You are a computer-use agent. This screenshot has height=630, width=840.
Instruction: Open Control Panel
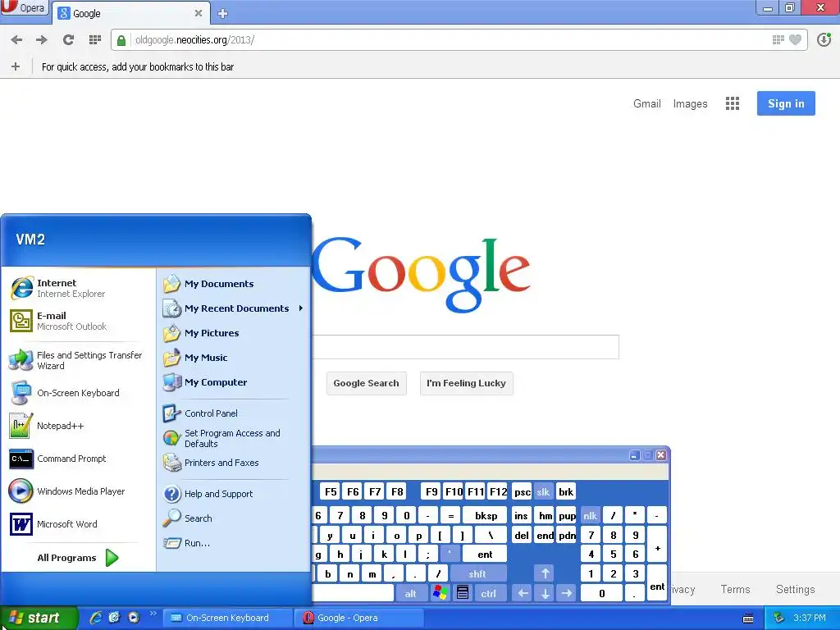point(234,413)
